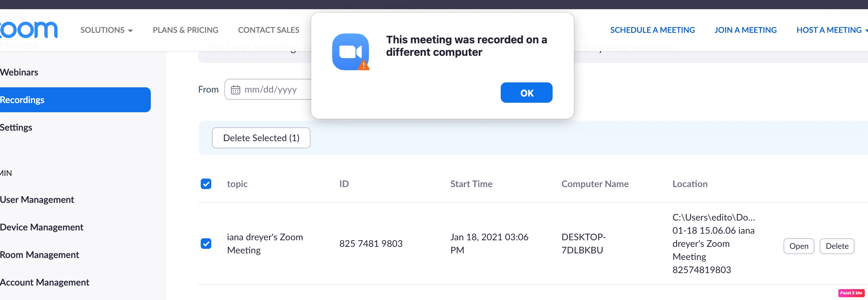Click computer name DESKTOP-7DLBKBU
This screenshot has width=868, height=300.
coord(583,244)
